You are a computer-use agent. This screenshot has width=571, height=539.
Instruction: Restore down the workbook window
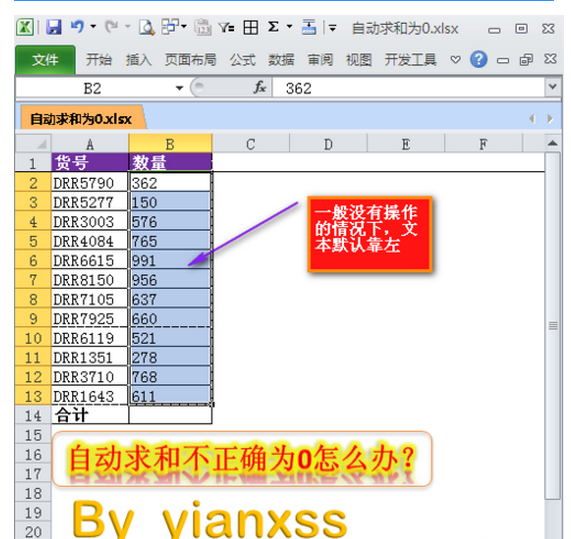tap(526, 59)
